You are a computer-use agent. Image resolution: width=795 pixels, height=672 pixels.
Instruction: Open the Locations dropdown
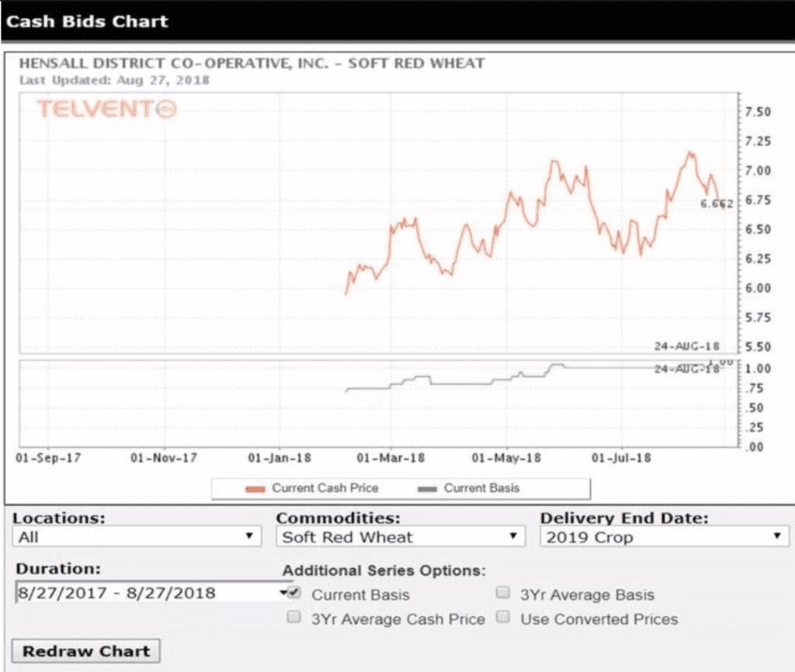point(137,536)
